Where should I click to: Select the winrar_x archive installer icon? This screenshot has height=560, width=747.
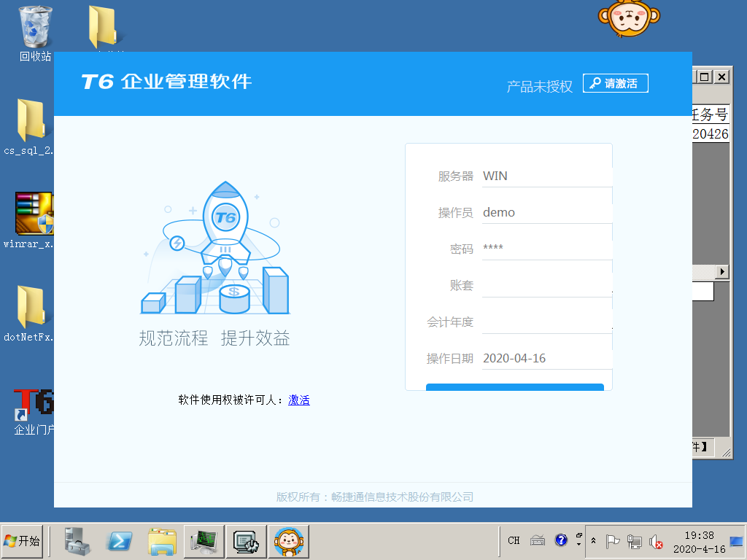coord(29,220)
